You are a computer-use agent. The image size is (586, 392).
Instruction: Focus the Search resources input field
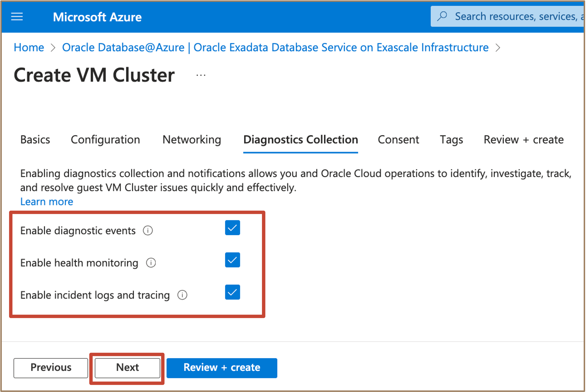[508, 16]
